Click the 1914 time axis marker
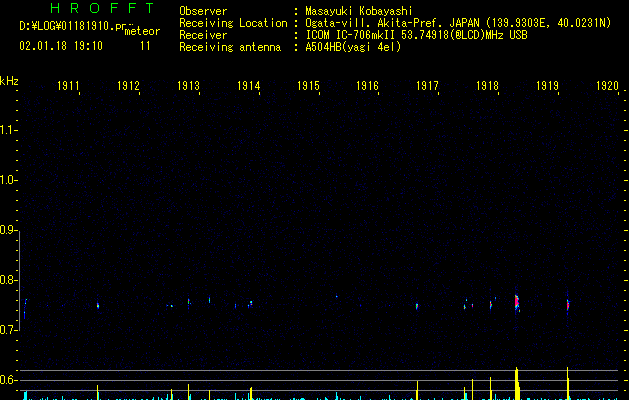This screenshot has height=400, width=629. [x=248, y=86]
